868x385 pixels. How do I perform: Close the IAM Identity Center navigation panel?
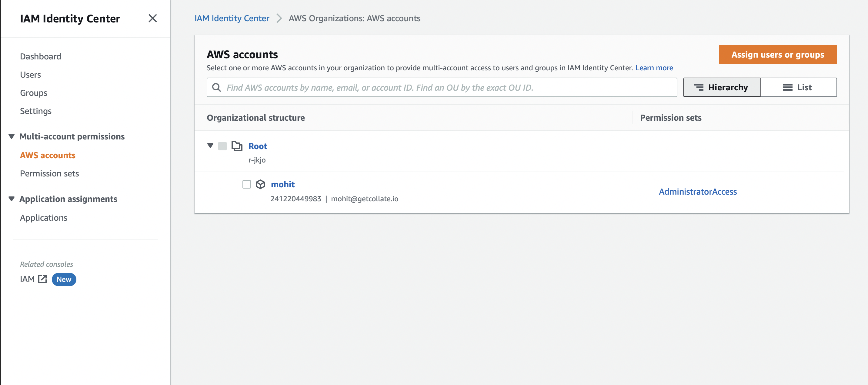[153, 18]
